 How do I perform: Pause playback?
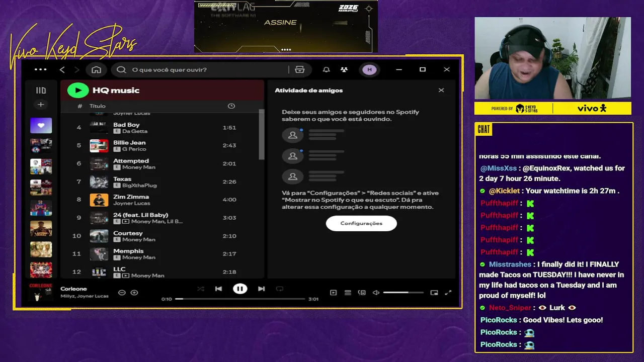click(x=240, y=289)
